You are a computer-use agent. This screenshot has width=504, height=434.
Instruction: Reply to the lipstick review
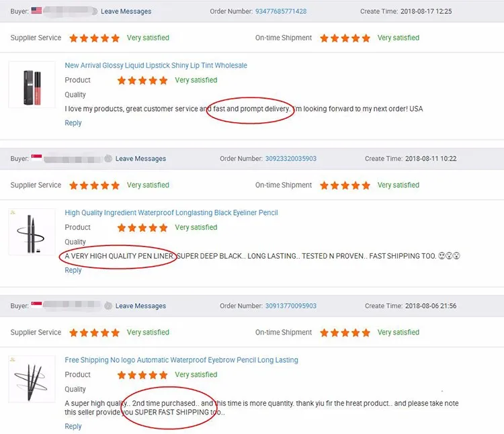pyautogui.click(x=73, y=123)
